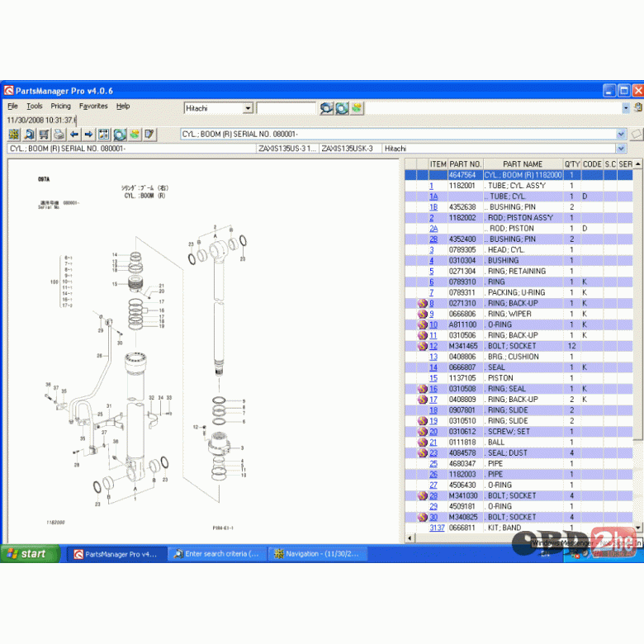Screen dimensions: 644x644
Task: Click the search-disc icon beside the search box
Action: click(326, 108)
